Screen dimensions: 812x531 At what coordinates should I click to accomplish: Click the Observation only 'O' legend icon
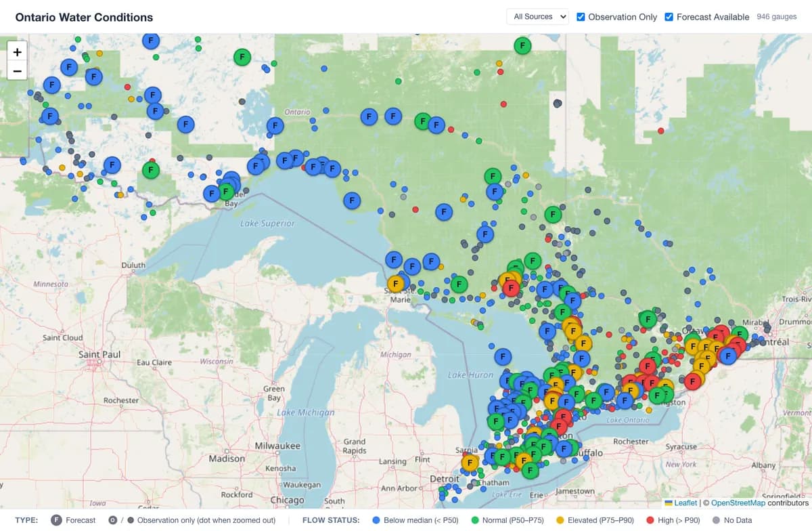113,520
